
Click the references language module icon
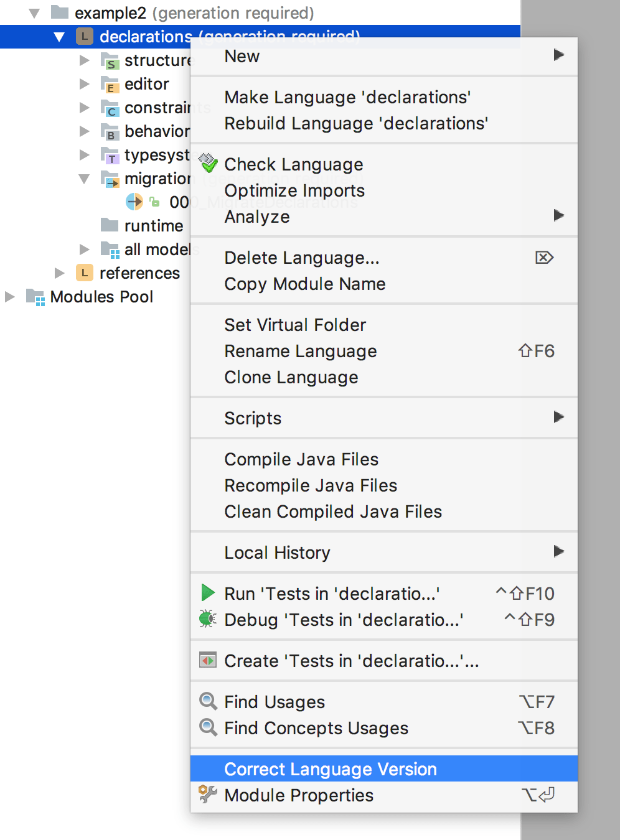(85, 273)
